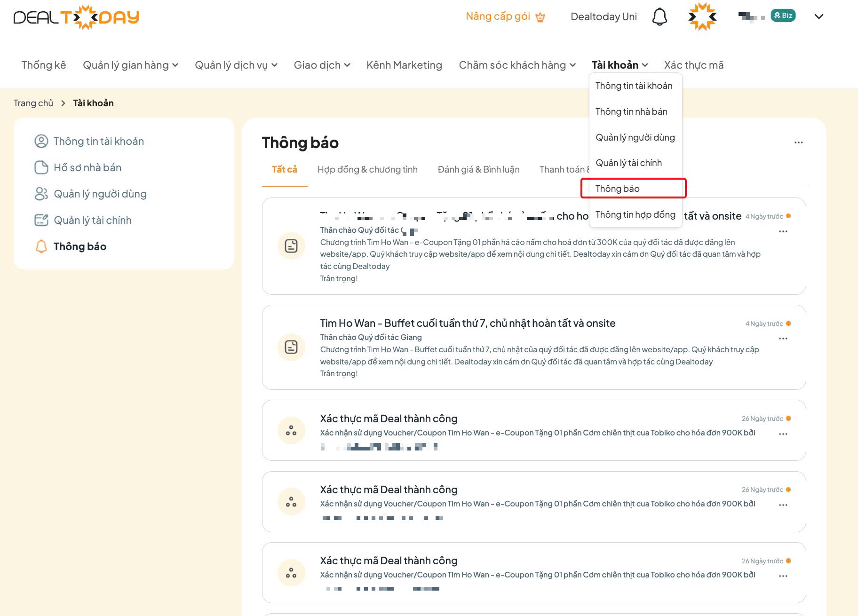Click the document icon of Buffet cuối tuần notification
Screen dimensions: 858x616
point(291,347)
